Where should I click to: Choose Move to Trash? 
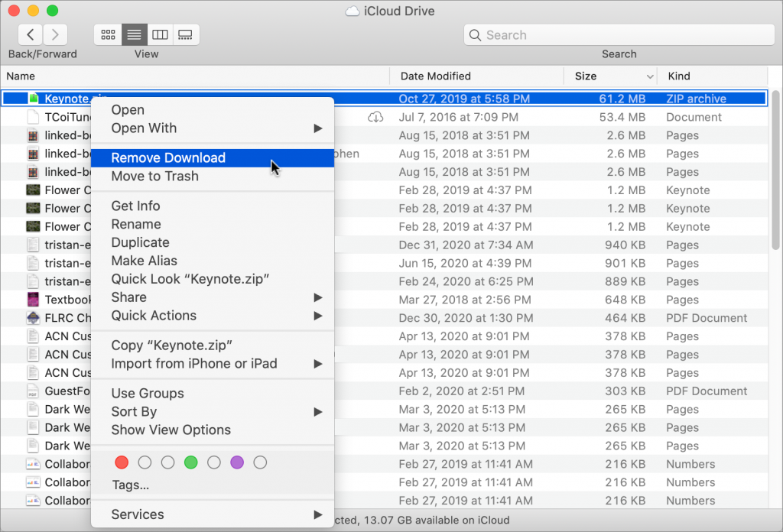coord(213,176)
